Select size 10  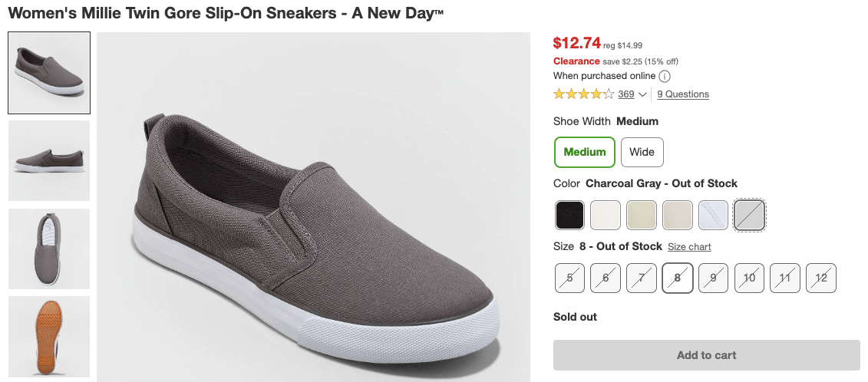click(x=749, y=278)
